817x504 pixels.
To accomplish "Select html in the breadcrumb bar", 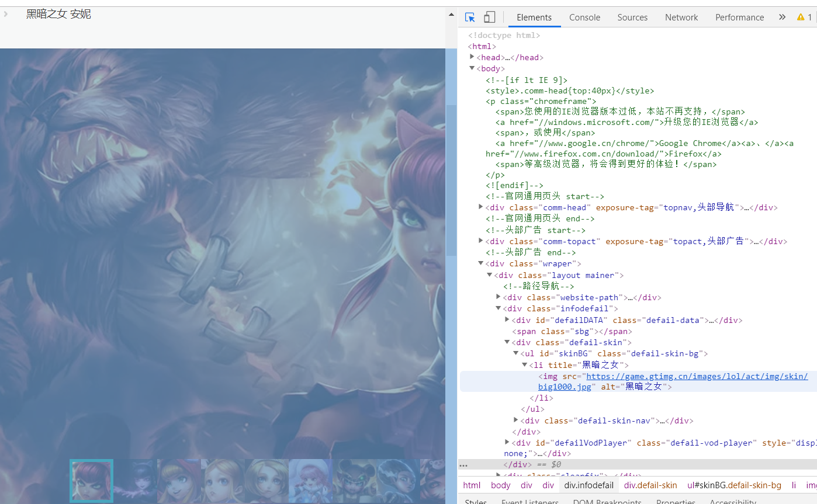I will click(472, 485).
